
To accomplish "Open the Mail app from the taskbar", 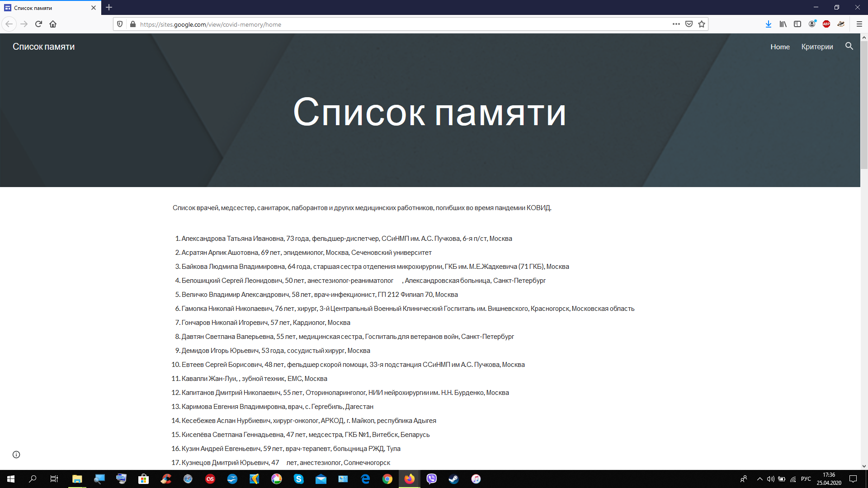I will (x=321, y=479).
